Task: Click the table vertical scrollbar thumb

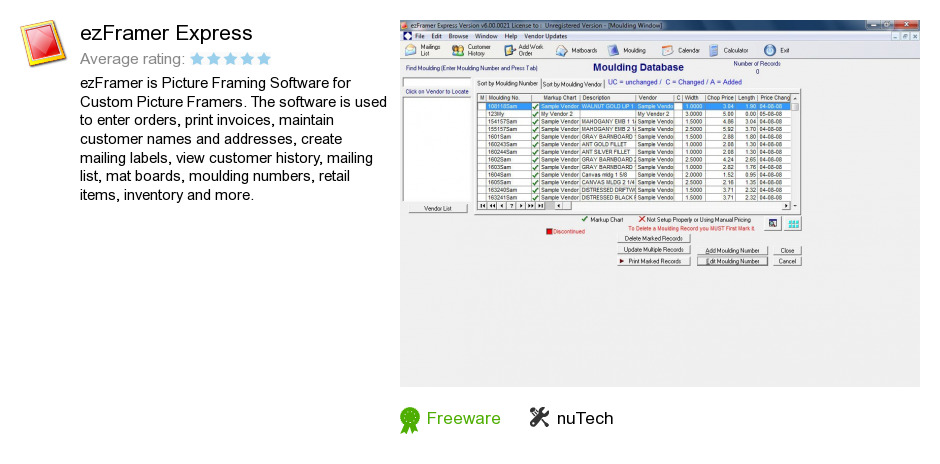Action: (x=795, y=107)
